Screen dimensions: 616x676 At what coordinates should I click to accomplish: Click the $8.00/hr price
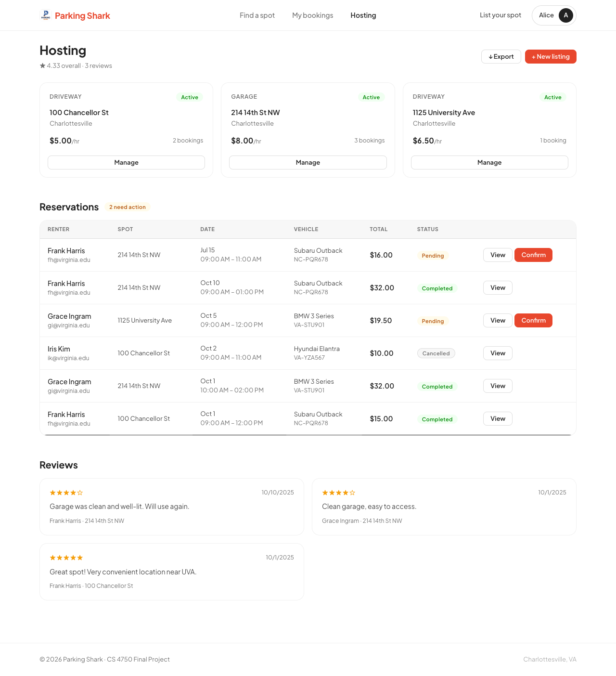246,141
